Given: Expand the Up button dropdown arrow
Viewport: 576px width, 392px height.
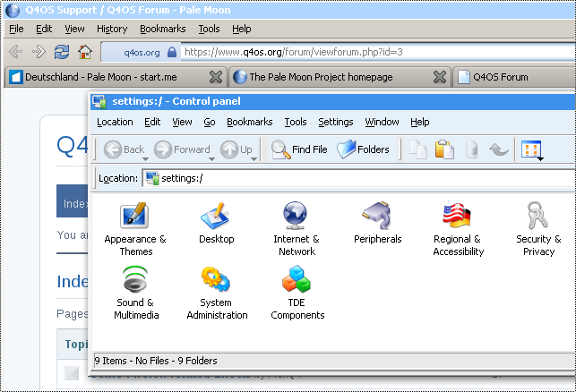Looking at the screenshot, I should [254, 159].
